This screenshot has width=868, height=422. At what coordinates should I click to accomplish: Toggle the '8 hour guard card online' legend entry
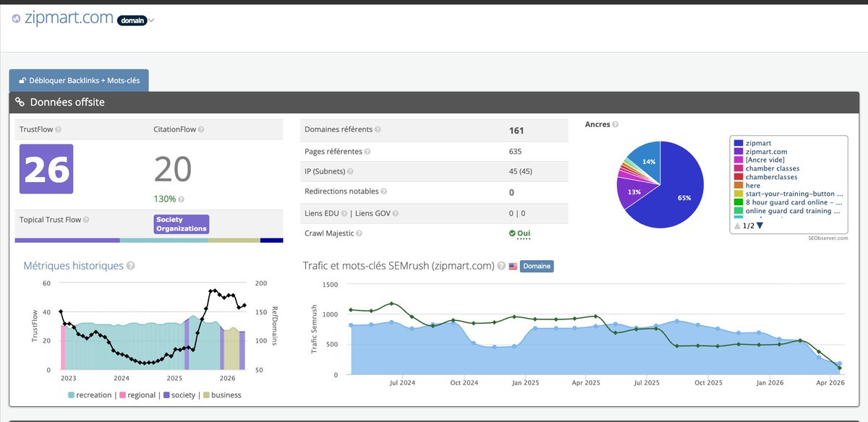coord(788,203)
